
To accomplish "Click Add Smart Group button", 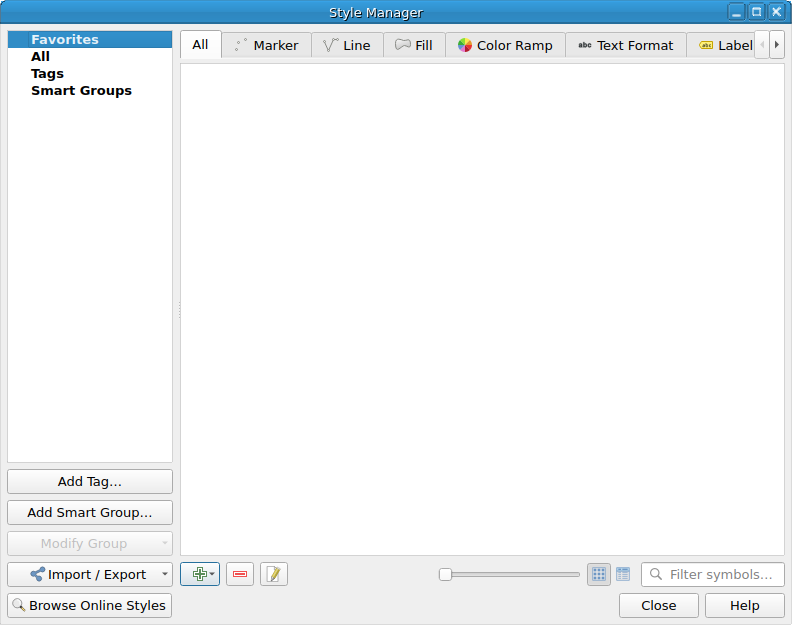I will 90,512.
